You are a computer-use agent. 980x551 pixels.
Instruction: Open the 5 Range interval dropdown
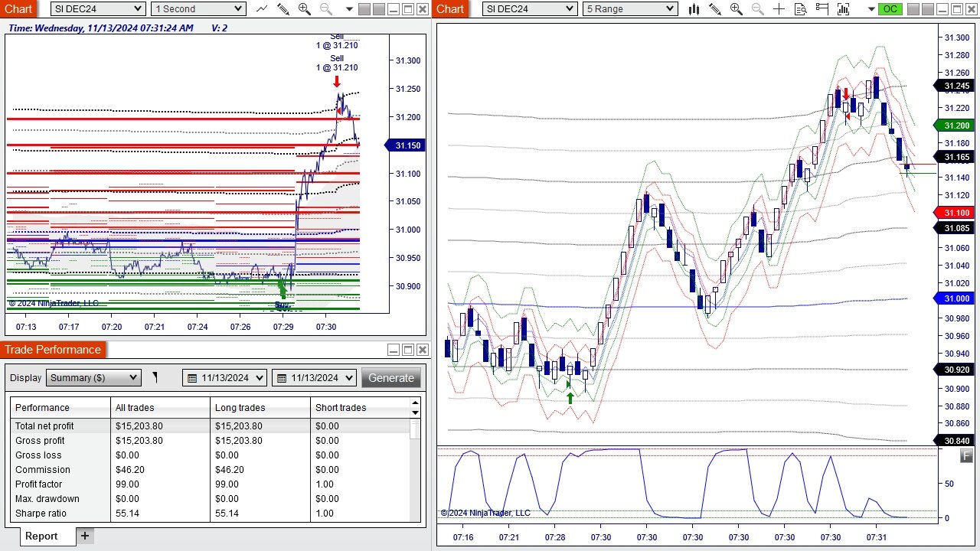point(630,8)
